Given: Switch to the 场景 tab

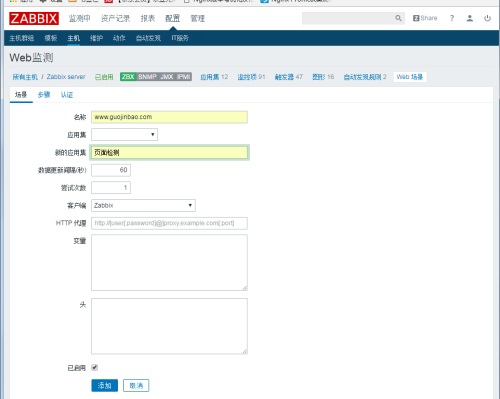Looking at the screenshot, I should click(21, 95).
